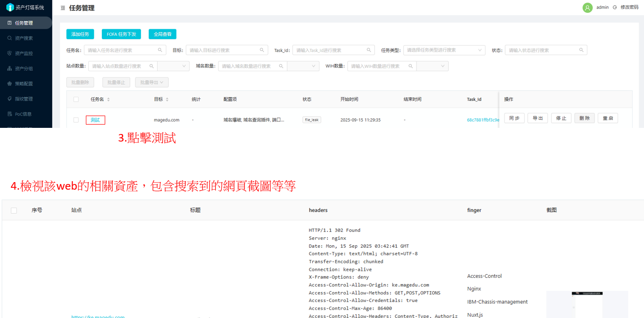
Task: Click the 批量停止 button
Action: (x=116, y=82)
